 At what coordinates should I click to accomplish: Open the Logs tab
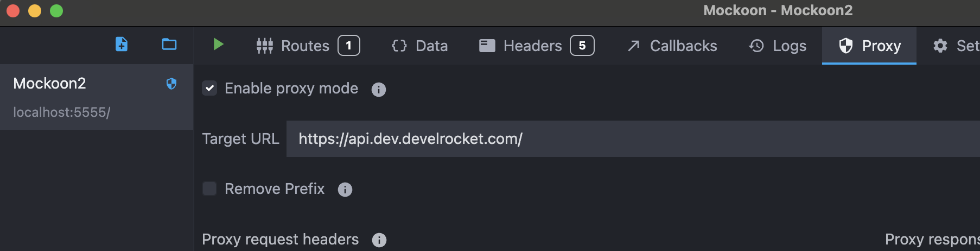coord(778,46)
